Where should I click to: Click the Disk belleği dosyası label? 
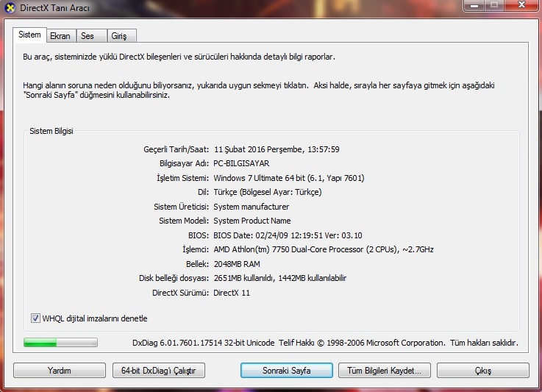click(x=174, y=278)
